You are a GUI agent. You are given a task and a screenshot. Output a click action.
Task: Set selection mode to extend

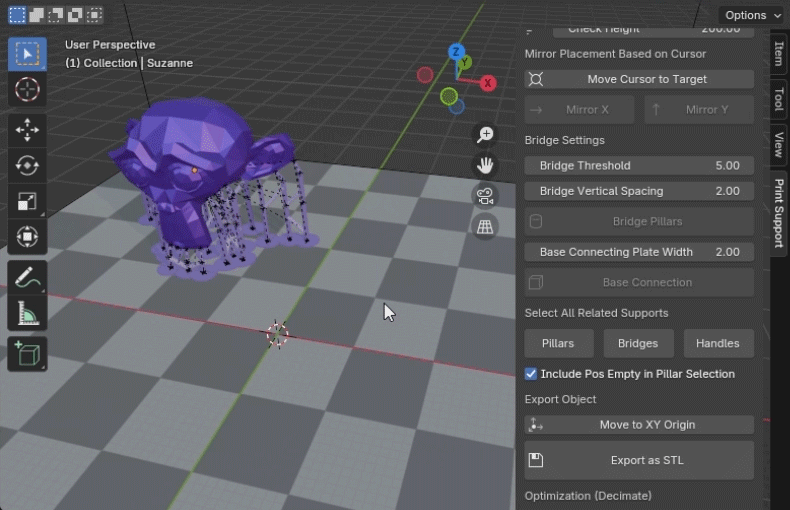coord(36,15)
